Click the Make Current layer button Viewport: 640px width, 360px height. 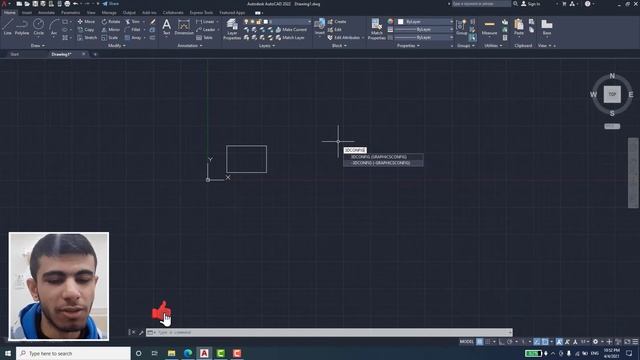(x=291, y=29)
